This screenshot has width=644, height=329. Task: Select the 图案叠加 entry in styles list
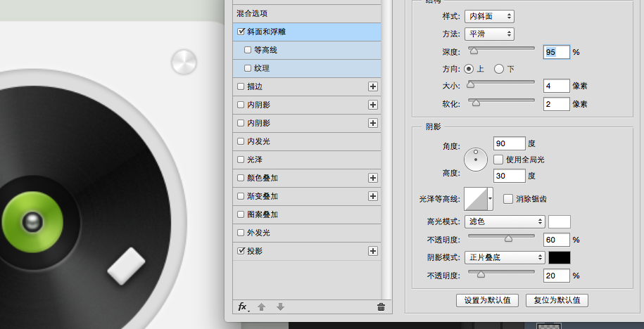point(263,214)
